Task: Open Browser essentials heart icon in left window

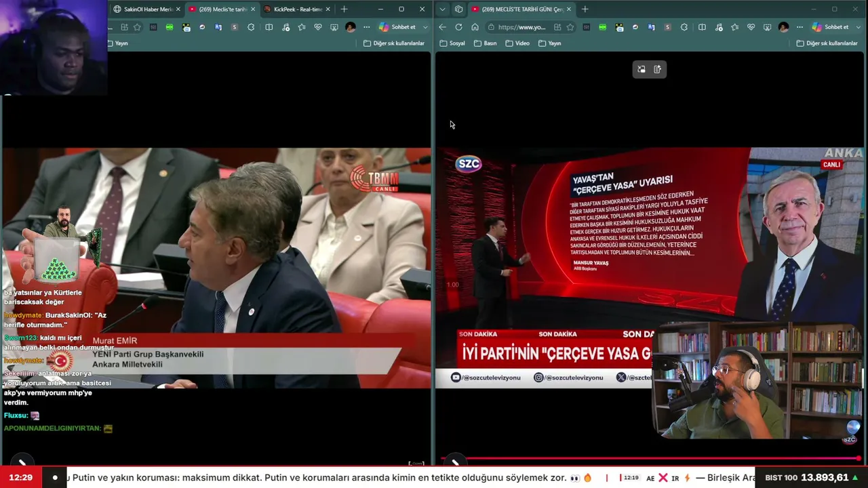Action: pos(318,27)
